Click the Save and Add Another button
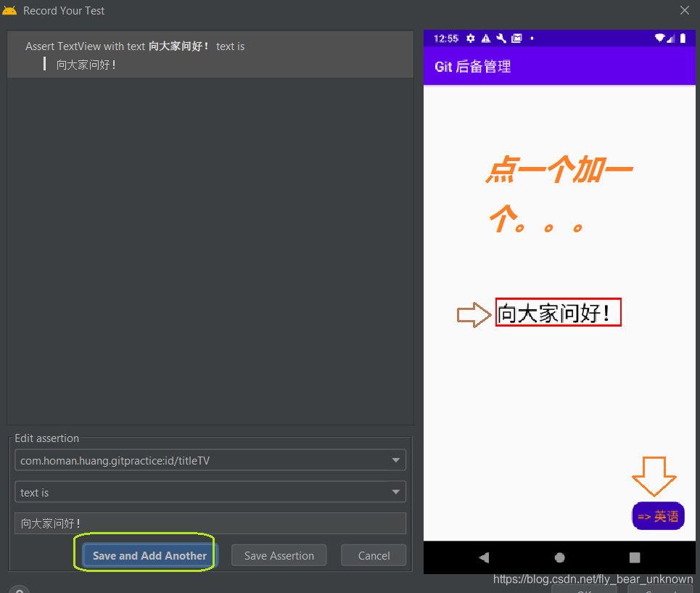 (x=149, y=556)
